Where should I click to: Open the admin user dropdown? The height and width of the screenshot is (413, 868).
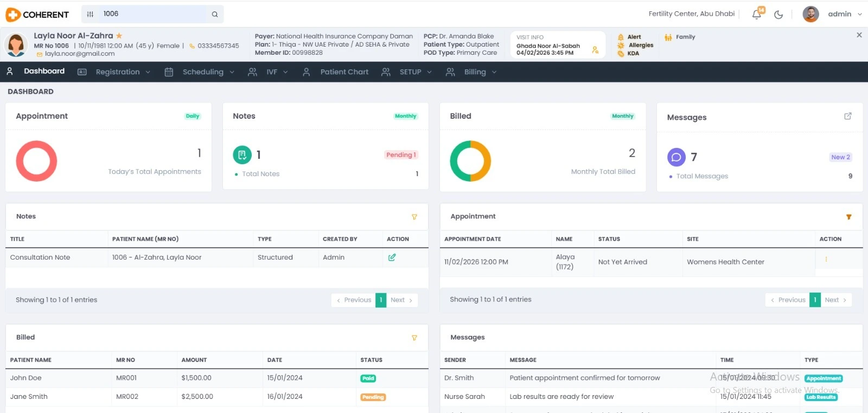pos(844,14)
